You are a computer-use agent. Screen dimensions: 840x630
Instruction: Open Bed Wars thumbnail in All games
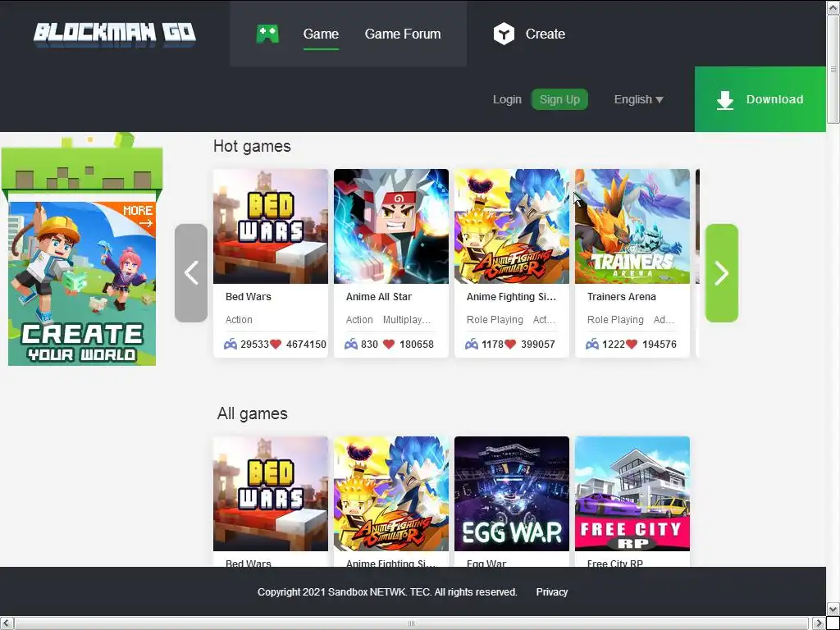coord(271,493)
